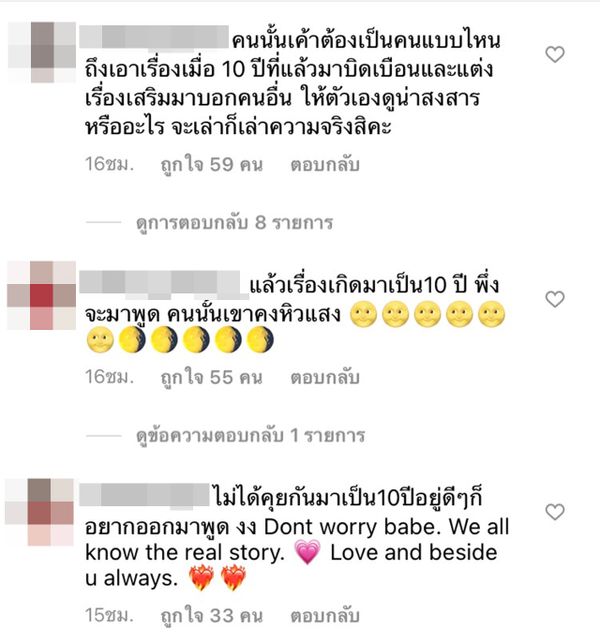View who liked: ถูกใจ 55 คน
The height and width of the screenshot is (644, 600).
point(211,377)
